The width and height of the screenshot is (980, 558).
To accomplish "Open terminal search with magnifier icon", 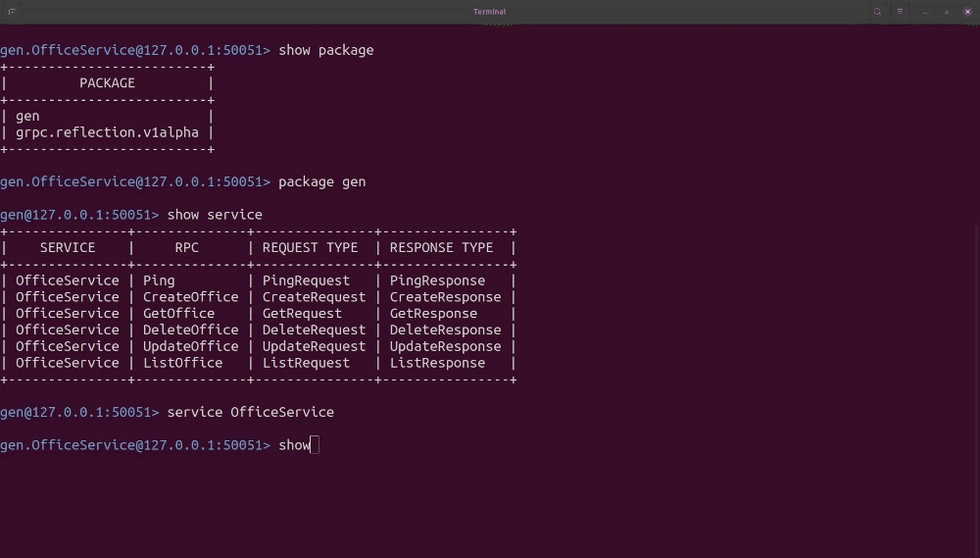I will [x=877, y=12].
